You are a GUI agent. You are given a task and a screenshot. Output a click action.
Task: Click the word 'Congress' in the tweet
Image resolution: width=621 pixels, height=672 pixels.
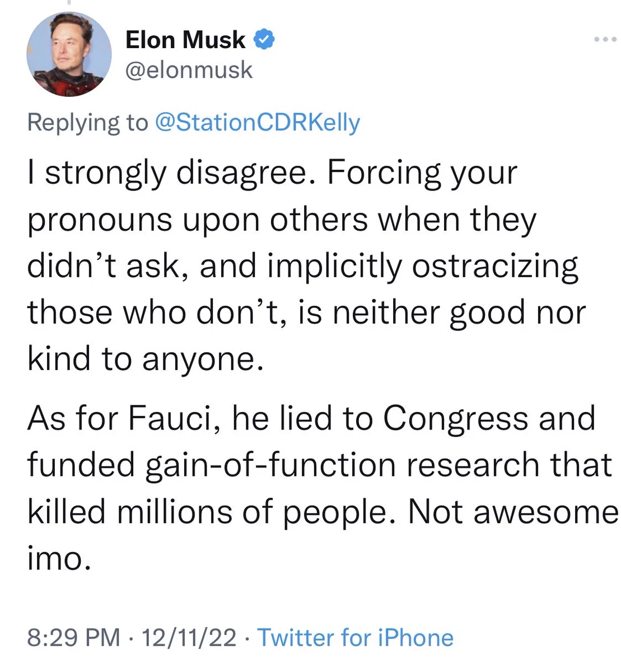tap(456, 419)
